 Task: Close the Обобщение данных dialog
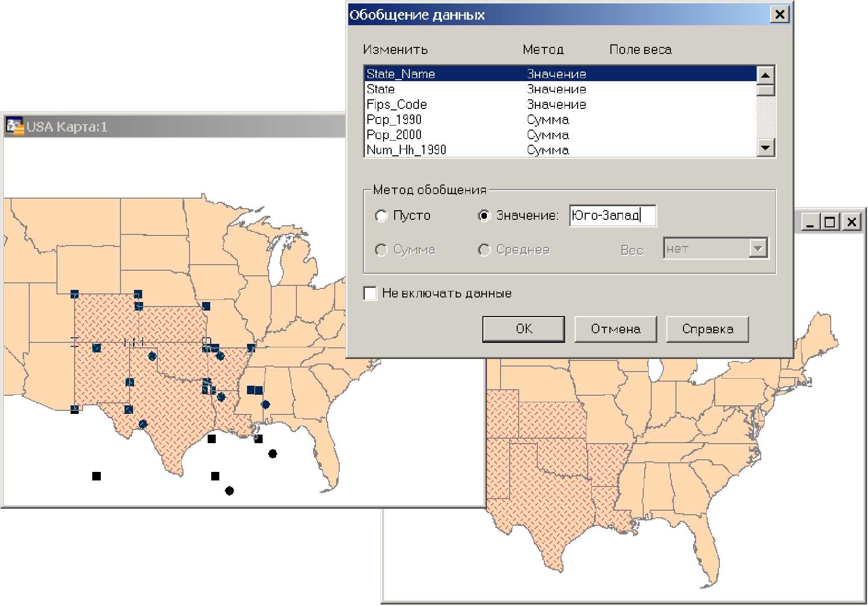coord(779,15)
